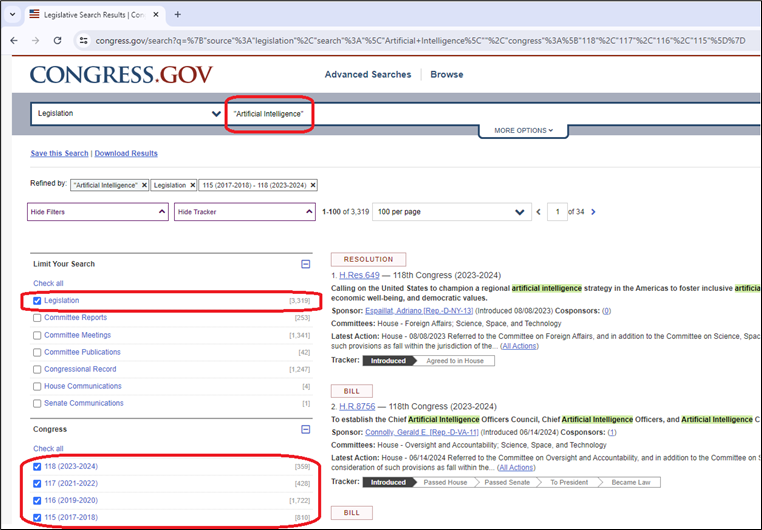Open the Browse menu item
762x530 pixels.
click(x=447, y=74)
